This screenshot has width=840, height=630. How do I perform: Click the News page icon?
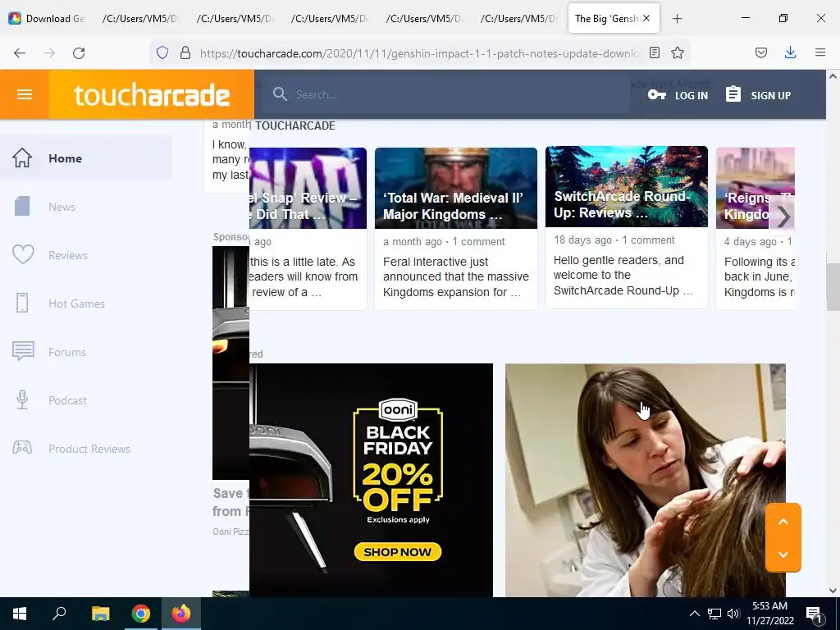(x=22, y=206)
